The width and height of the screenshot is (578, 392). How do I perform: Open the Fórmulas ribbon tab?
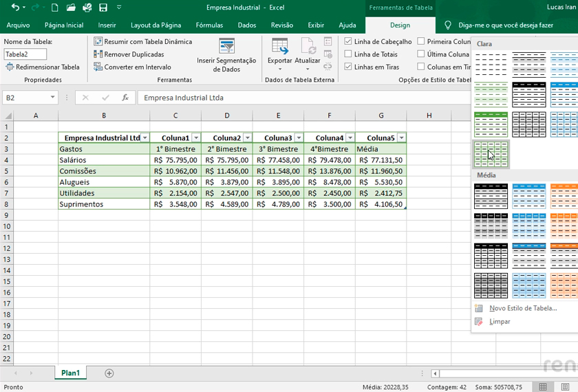[x=209, y=25]
